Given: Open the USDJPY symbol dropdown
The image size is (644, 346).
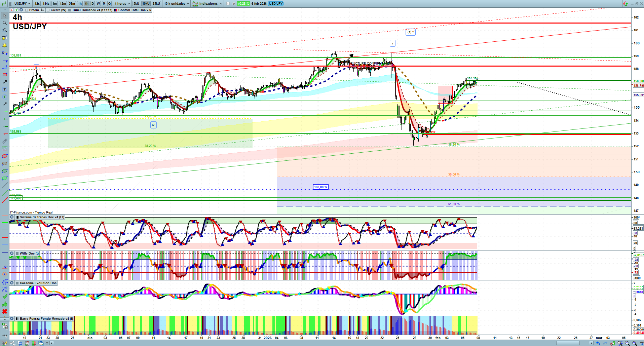Looking at the screenshot, I should coord(22,4).
